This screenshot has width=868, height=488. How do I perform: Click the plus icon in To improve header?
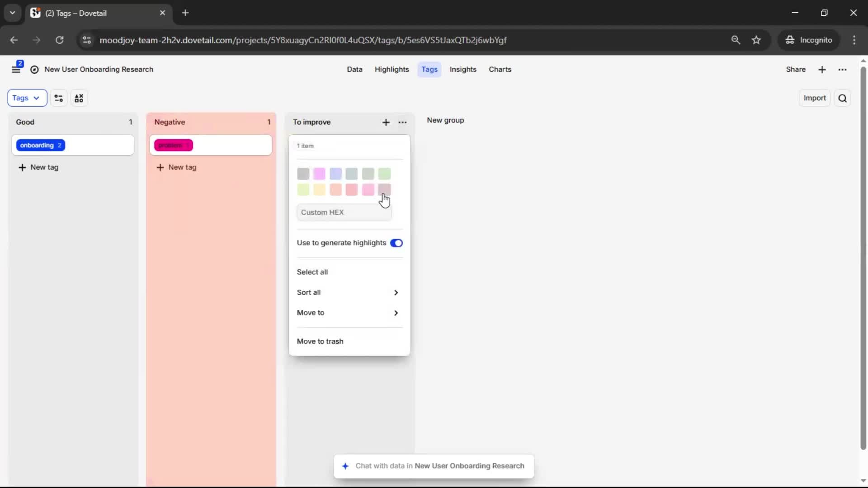tap(386, 122)
